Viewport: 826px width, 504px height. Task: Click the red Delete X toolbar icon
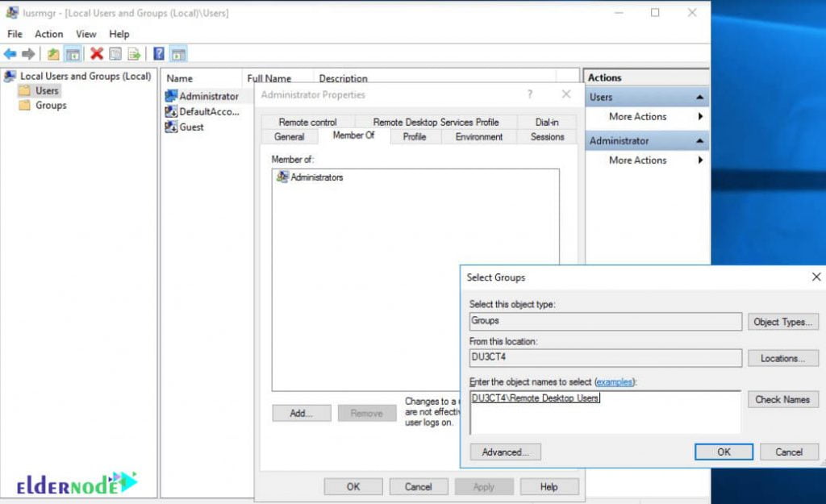pos(97,54)
